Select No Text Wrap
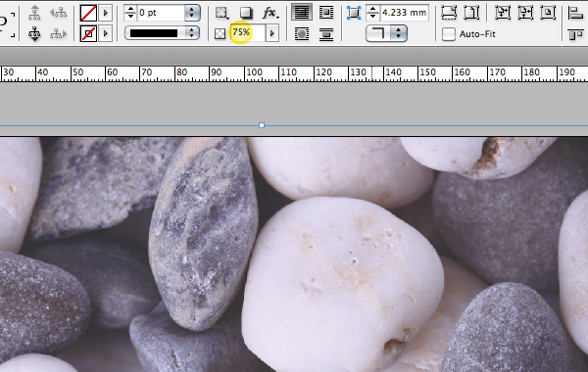This screenshot has height=372, width=588. click(302, 13)
